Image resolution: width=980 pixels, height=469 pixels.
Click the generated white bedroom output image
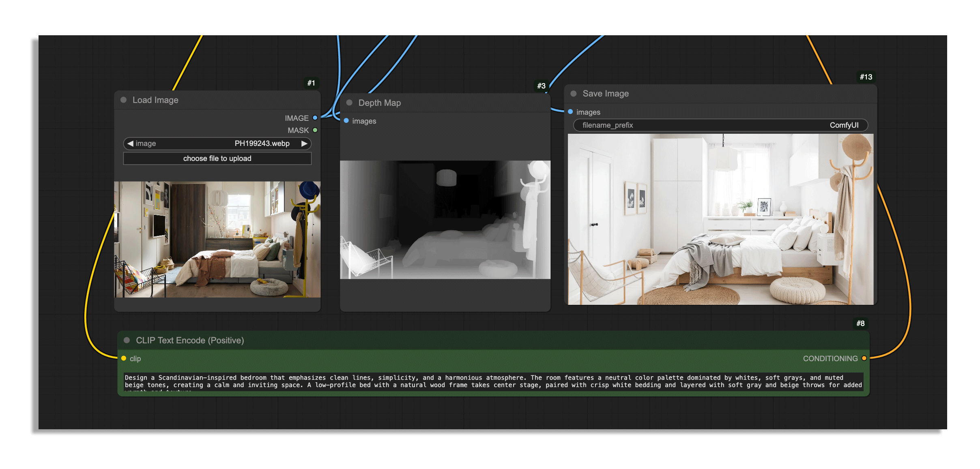pos(720,219)
